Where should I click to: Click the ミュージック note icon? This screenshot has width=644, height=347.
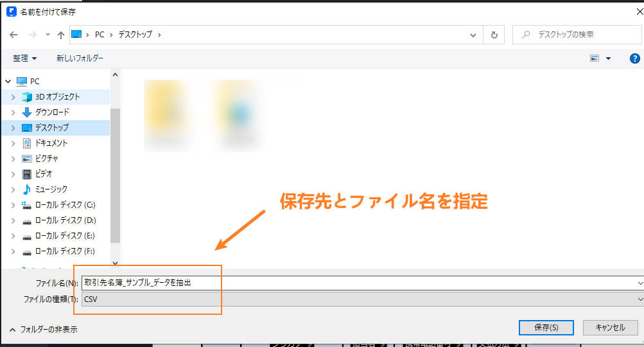coord(27,190)
